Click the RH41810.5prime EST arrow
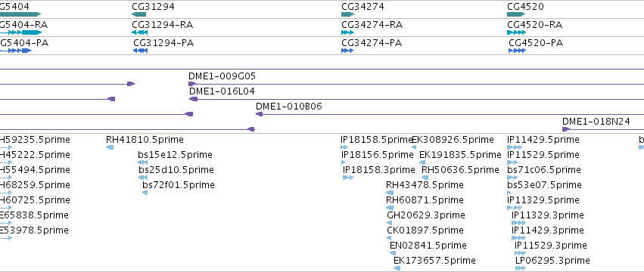The width and height of the screenshot is (644, 272). coord(110,147)
